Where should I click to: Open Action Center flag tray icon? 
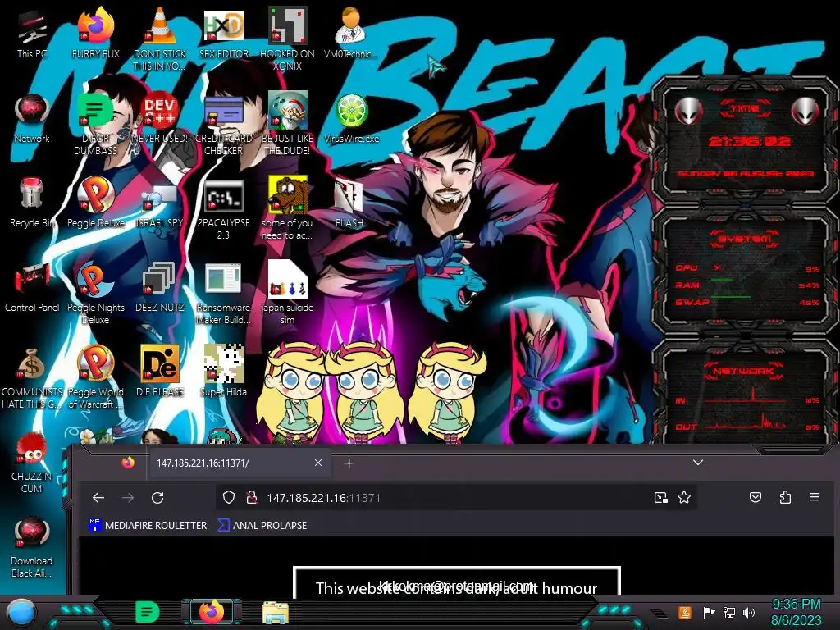[708, 612]
